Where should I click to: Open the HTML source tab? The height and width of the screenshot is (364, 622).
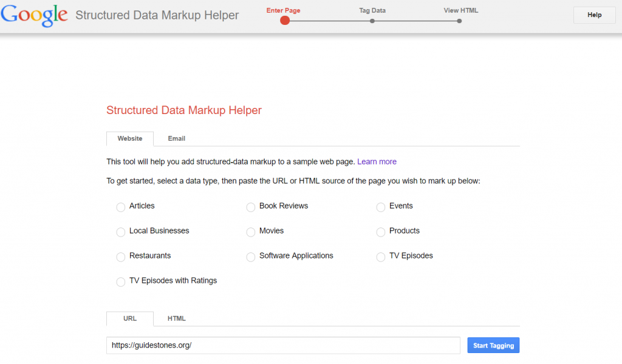point(177,318)
